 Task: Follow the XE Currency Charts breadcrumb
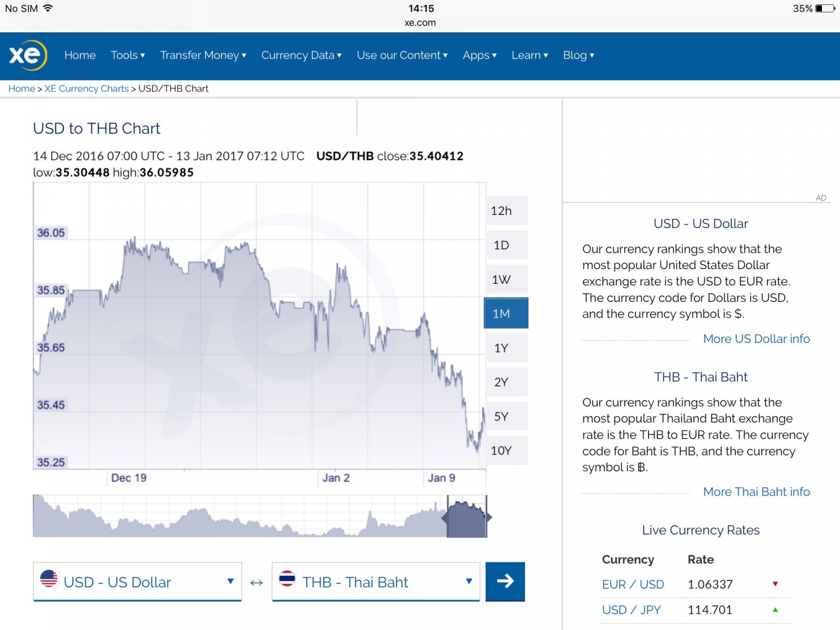86,89
